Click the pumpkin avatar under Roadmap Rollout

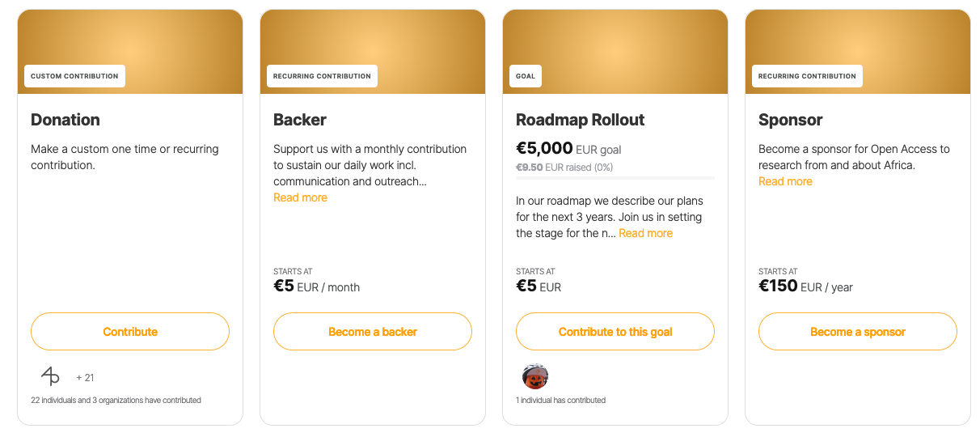click(535, 376)
